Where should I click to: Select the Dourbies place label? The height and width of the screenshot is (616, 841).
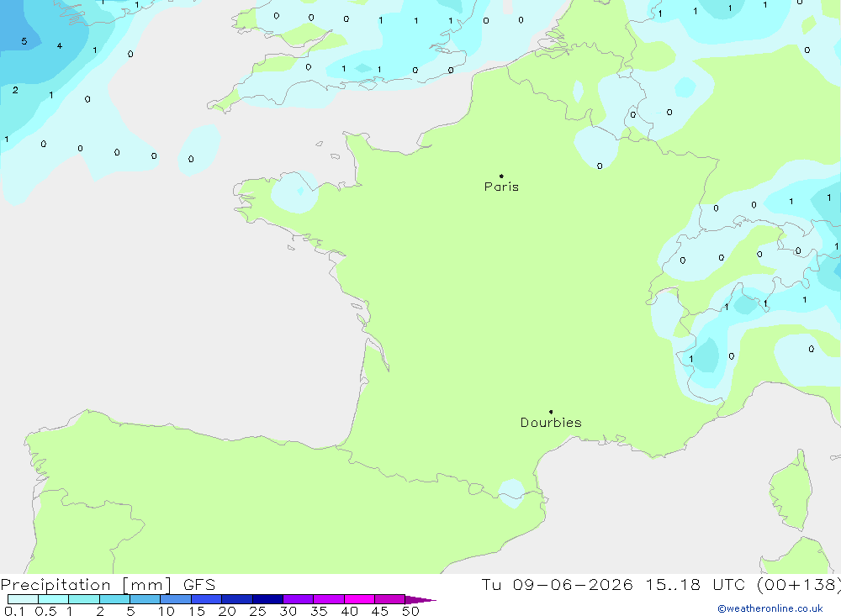pyautogui.click(x=551, y=423)
